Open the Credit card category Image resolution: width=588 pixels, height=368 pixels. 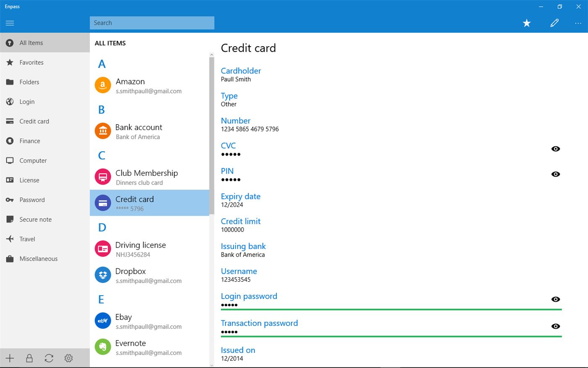coord(34,121)
